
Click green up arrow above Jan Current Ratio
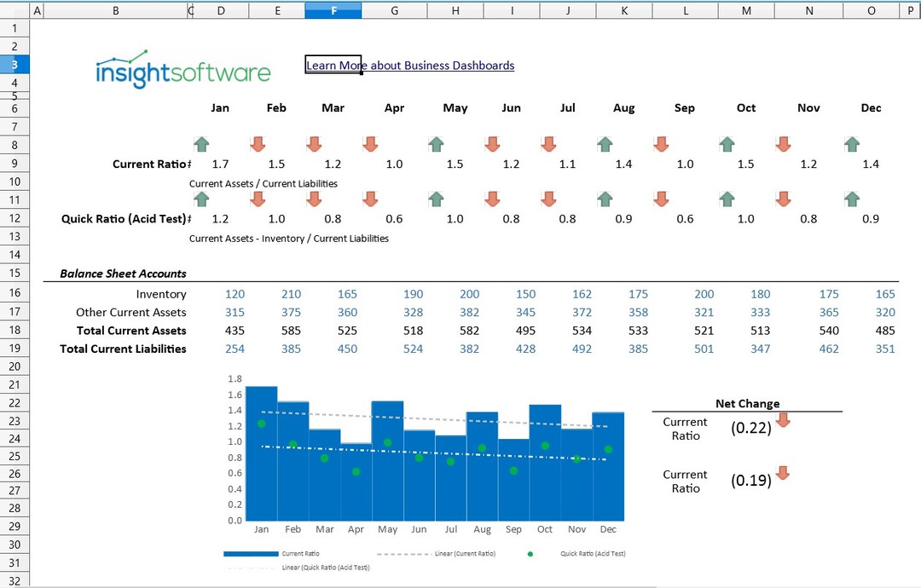tap(201, 145)
